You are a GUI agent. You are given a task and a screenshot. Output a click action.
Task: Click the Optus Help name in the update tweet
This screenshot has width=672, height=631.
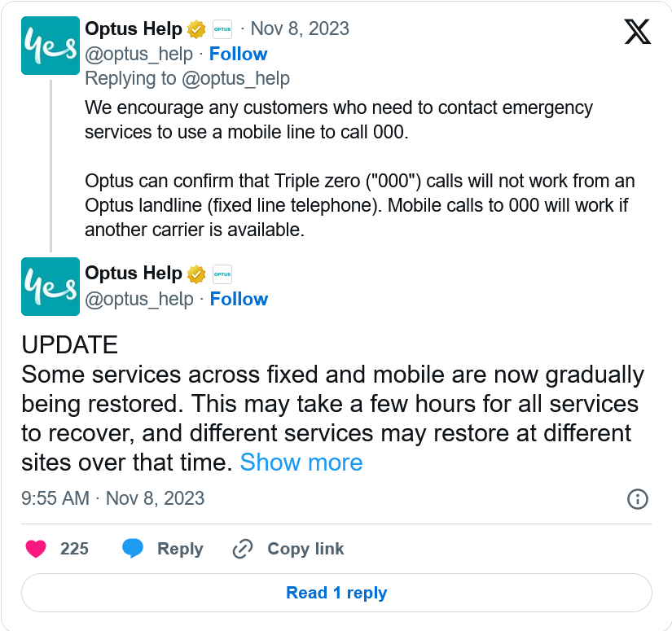pos(134,273)
